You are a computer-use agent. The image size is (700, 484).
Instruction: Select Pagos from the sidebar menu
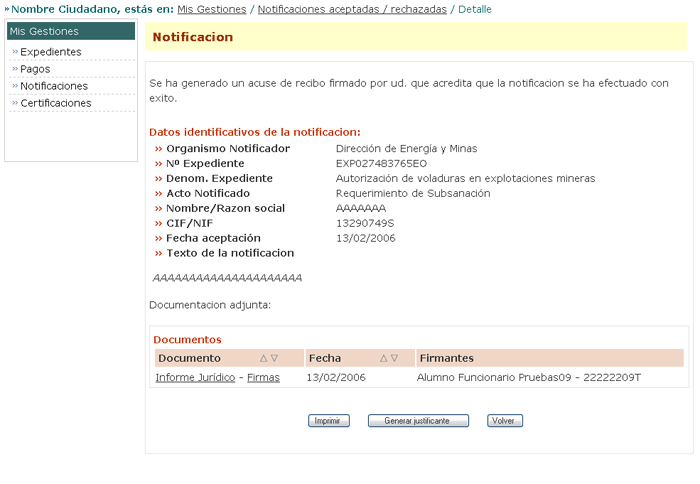pyautogui.click(x=35, y=69)
